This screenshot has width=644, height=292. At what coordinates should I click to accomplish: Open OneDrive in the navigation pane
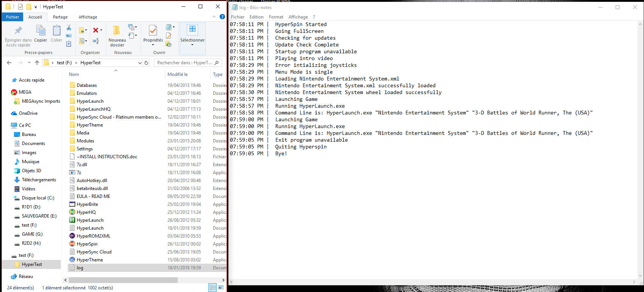(x=28, y=113)
